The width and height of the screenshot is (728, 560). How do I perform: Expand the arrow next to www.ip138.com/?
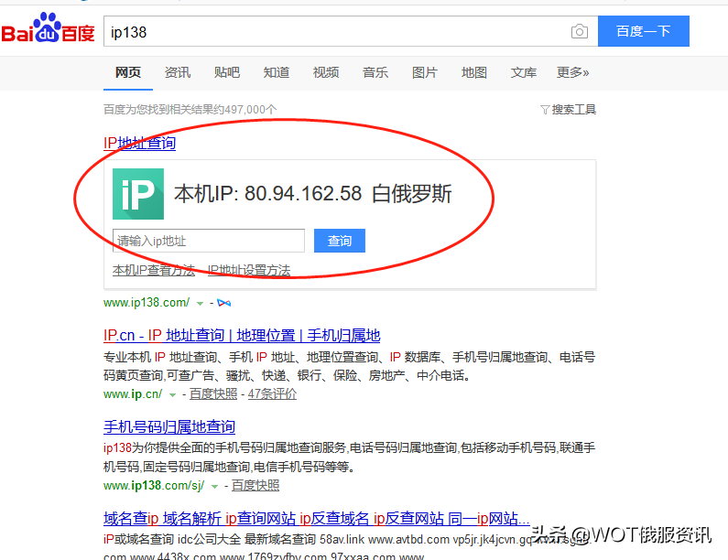coord(201,303)
